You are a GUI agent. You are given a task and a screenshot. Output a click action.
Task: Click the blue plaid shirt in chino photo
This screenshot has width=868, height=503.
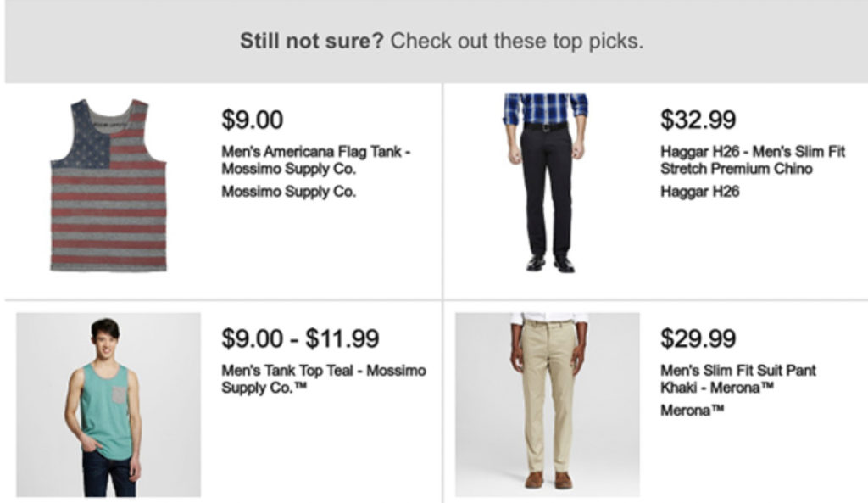545,109
